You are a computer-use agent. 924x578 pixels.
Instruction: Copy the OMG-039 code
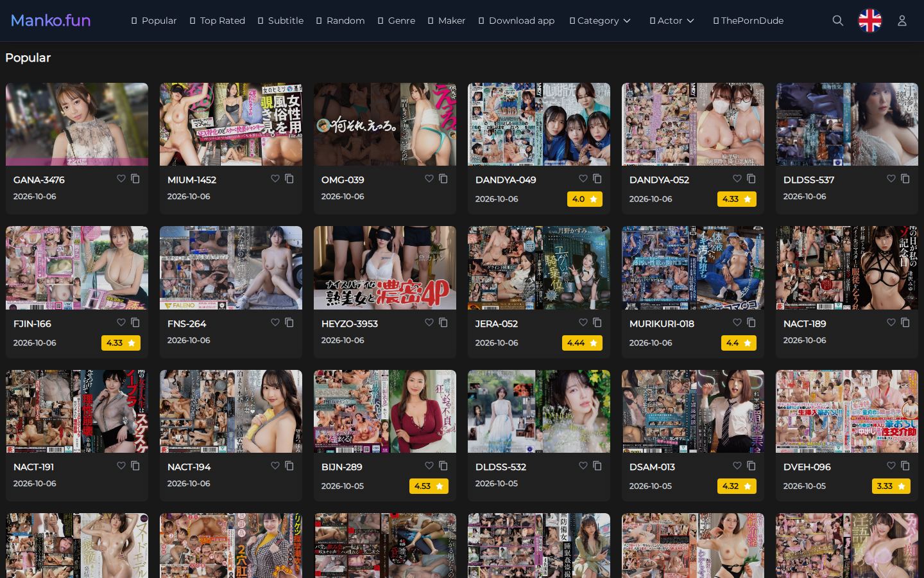click(443, 179)
